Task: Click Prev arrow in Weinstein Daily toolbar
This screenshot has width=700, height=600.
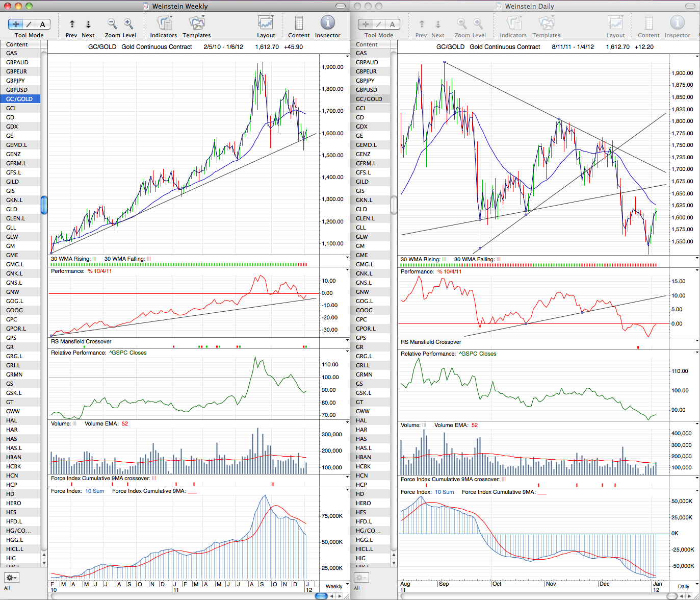Action: [422, 24]
